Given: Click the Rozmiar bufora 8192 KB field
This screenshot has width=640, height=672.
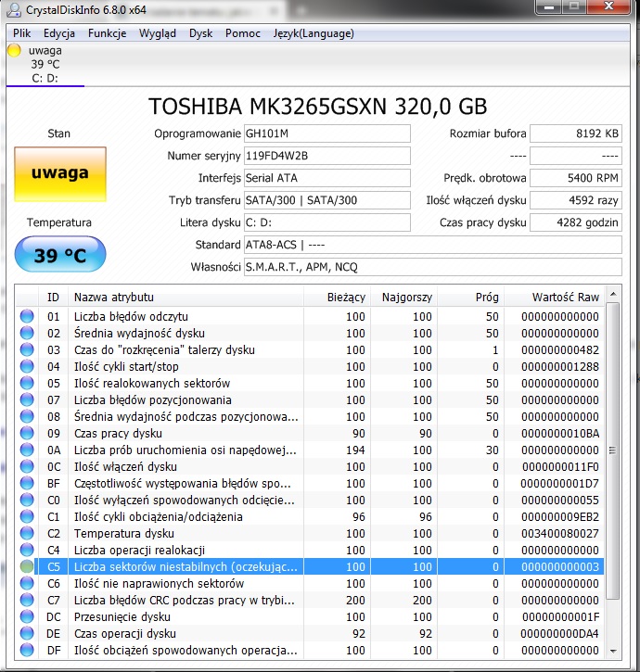Looking at the screenshot, I should coord(576,133).
